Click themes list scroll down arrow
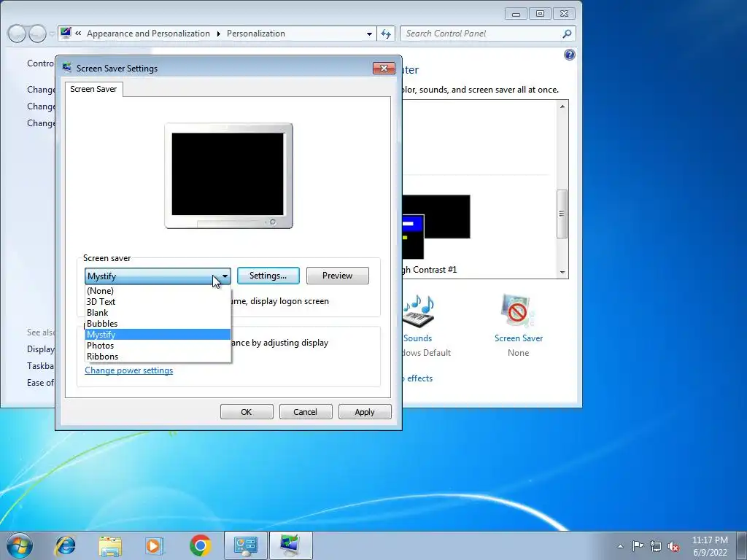Screen dimensions: 747x560 (562, 273)
